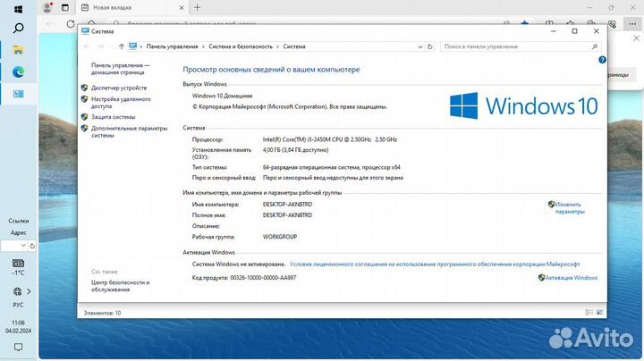
Task: Open clock showing 11:06 04.02.2024
Action: 18,326
